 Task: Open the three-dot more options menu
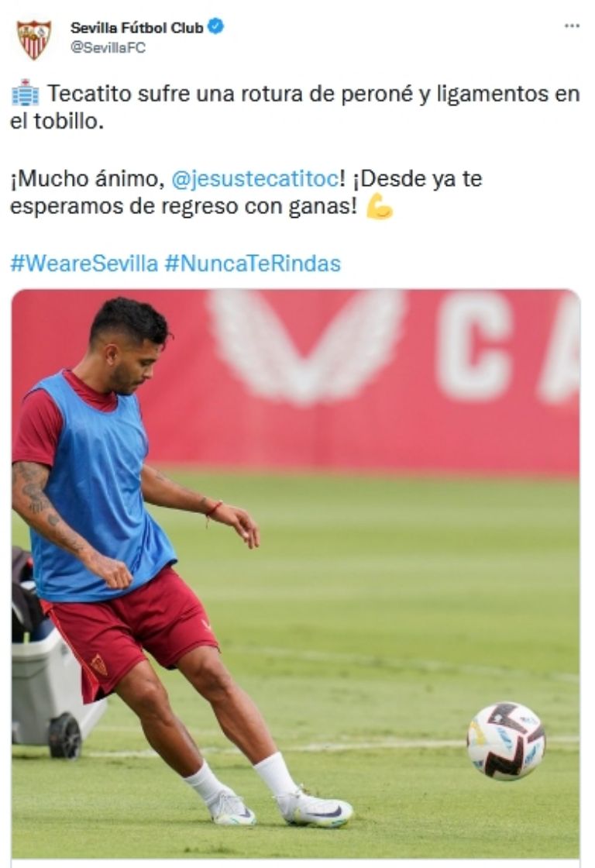pos(572,26)
